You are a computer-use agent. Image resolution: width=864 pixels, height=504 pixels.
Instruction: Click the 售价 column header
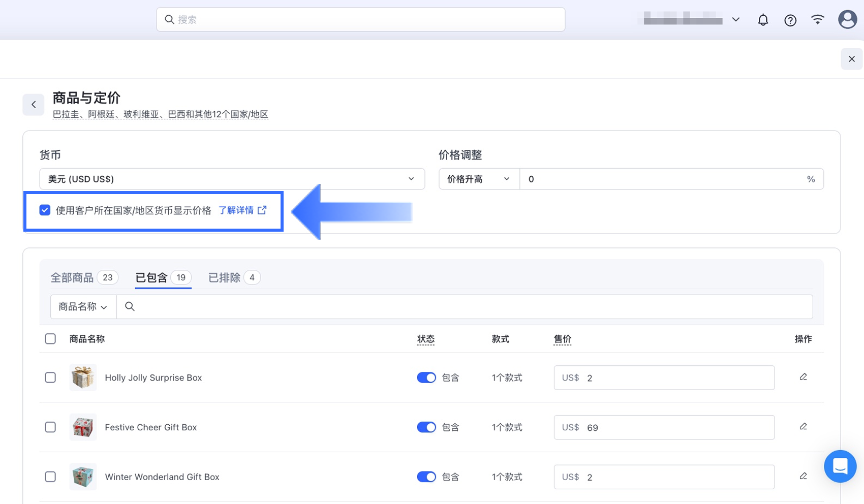tap(563, 339)
